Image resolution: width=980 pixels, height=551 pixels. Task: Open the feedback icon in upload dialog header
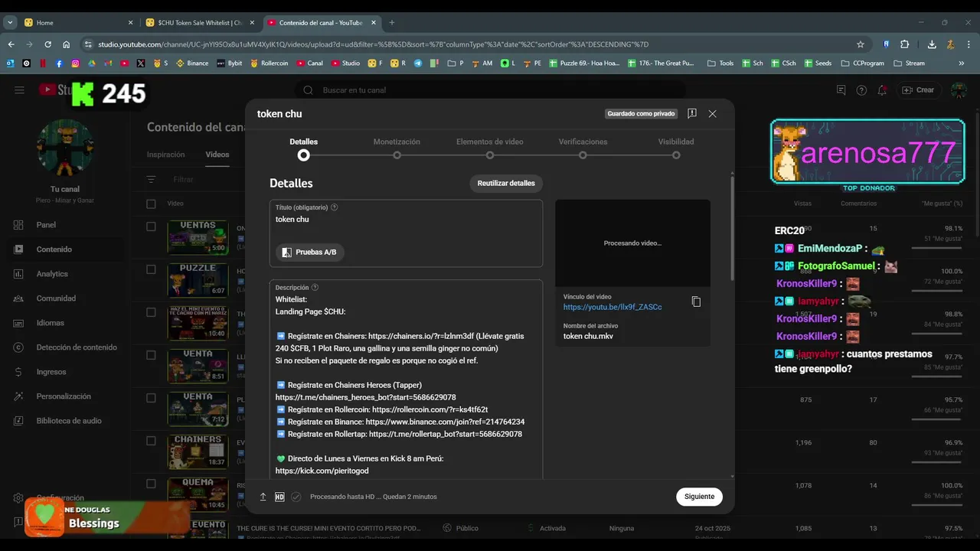(692, 113)
